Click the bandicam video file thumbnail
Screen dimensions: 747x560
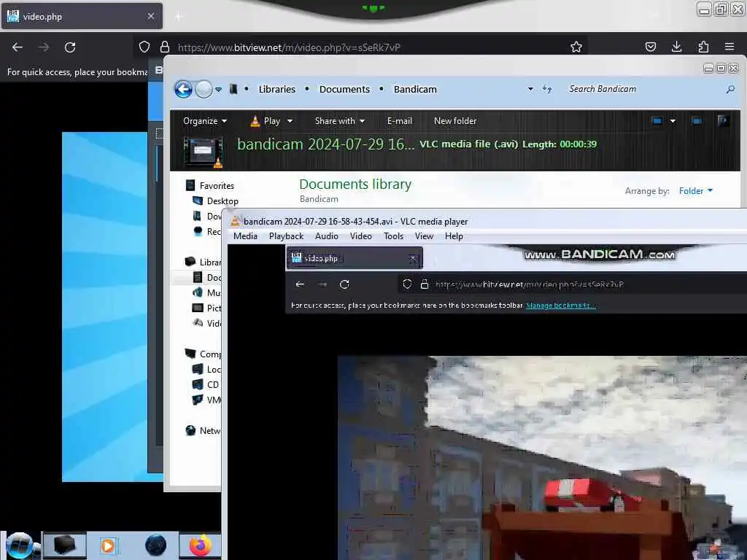(x=204, y=152)
